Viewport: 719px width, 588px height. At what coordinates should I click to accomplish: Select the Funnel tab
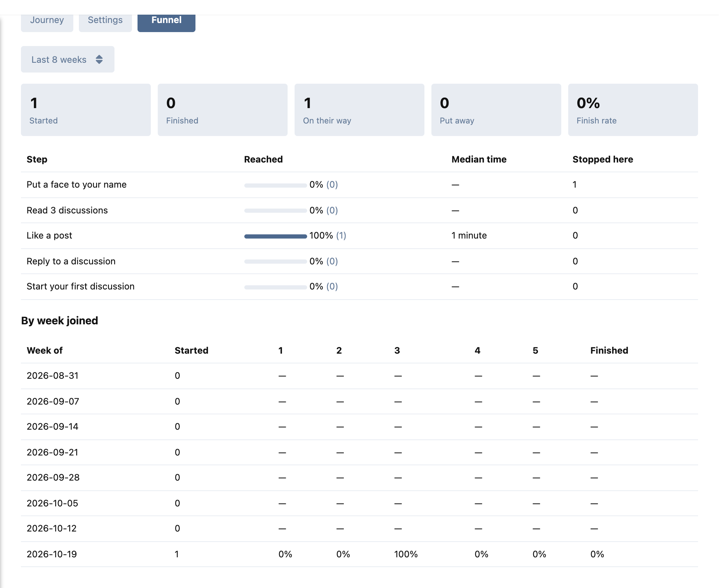166,21
